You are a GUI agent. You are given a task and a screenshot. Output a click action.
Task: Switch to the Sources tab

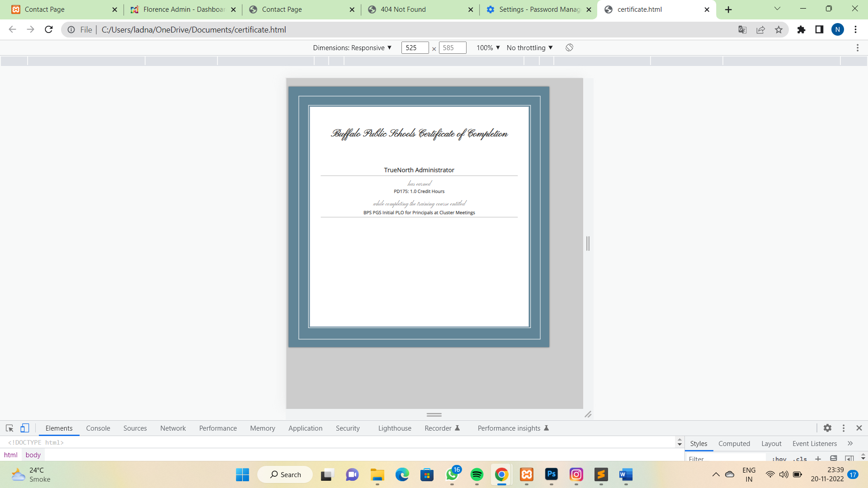click(x=135, y=428)
